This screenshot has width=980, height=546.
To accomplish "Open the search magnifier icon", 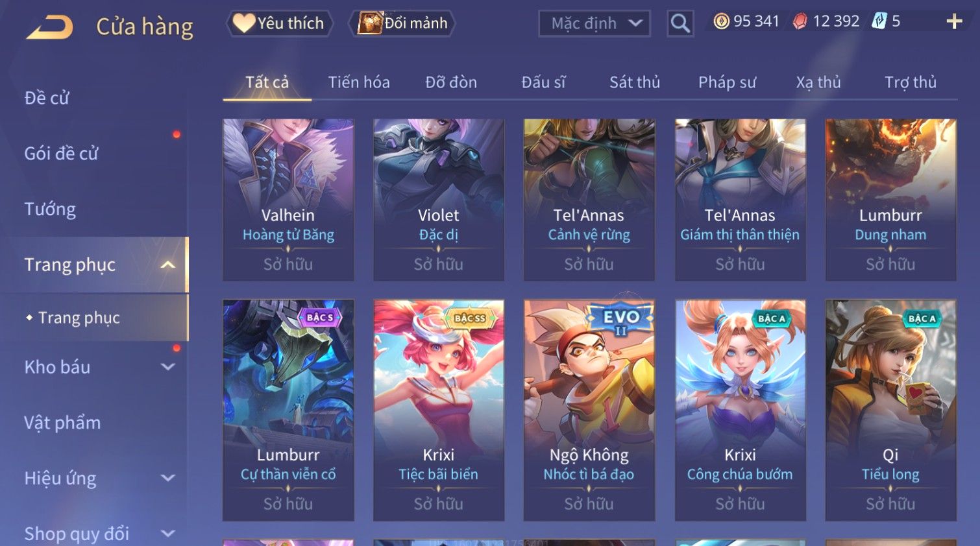I will [x=680, y=24].
